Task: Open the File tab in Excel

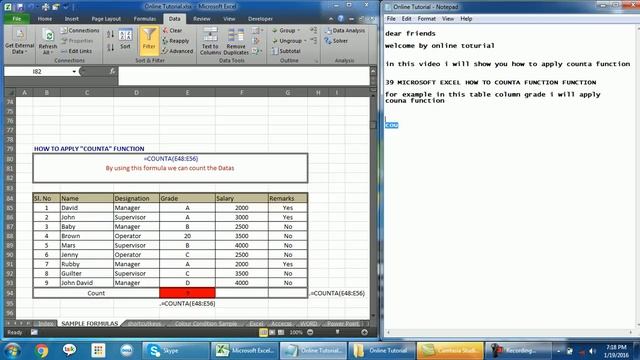Action: [x=17, y=19]
